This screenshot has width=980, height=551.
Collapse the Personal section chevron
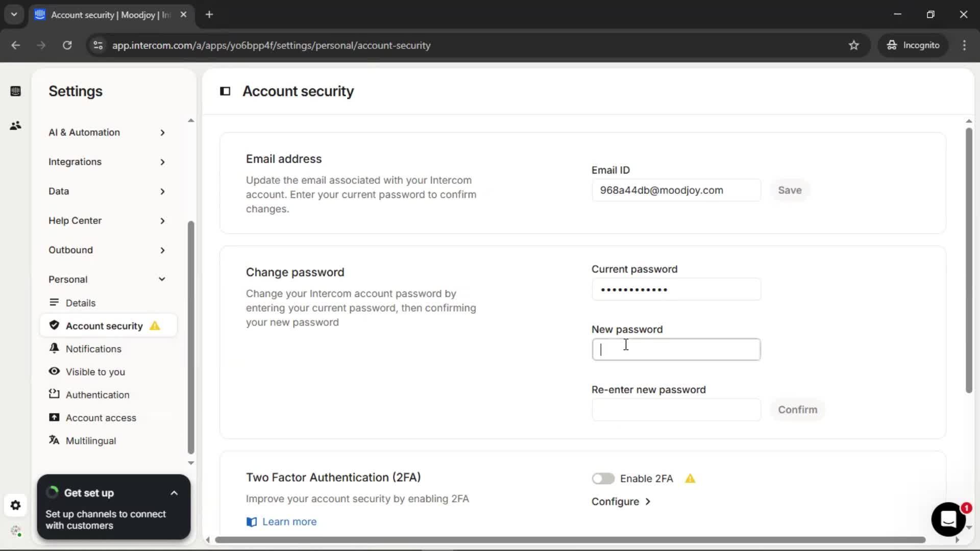(162, 279)
